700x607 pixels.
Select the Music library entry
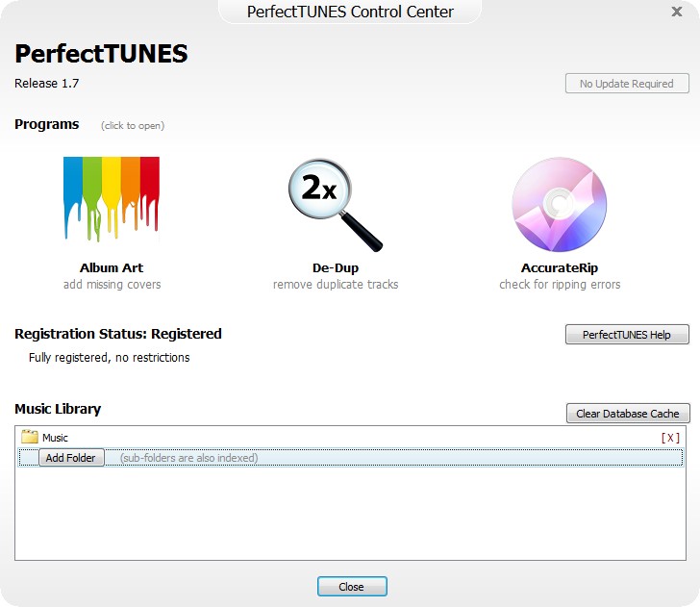[x=350, y=438]
